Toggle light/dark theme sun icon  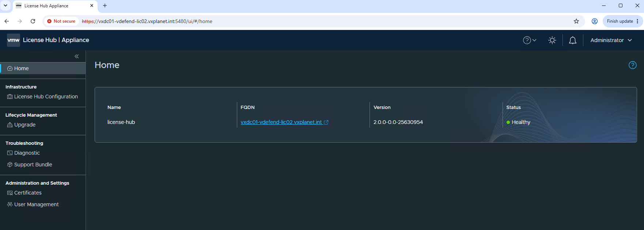click(552, 40)
